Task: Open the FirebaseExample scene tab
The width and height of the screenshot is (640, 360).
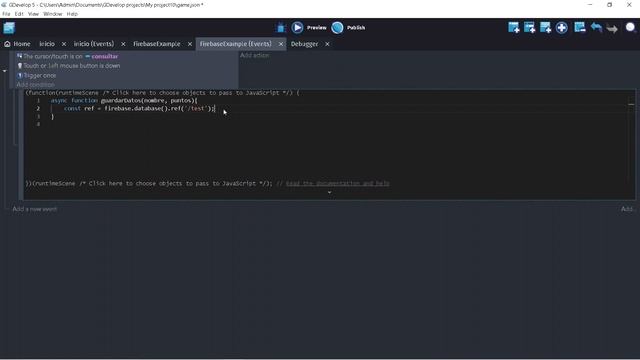Action: point(157,44)
